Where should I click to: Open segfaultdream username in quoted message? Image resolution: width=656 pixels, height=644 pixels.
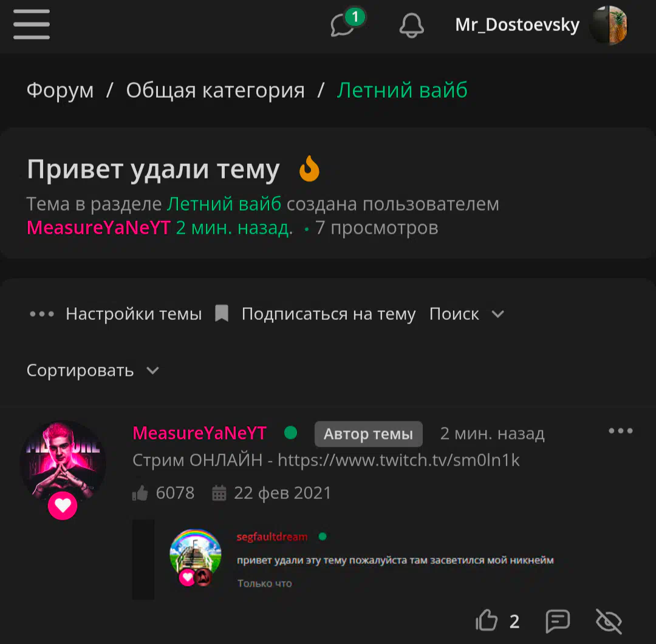(272, 537)
